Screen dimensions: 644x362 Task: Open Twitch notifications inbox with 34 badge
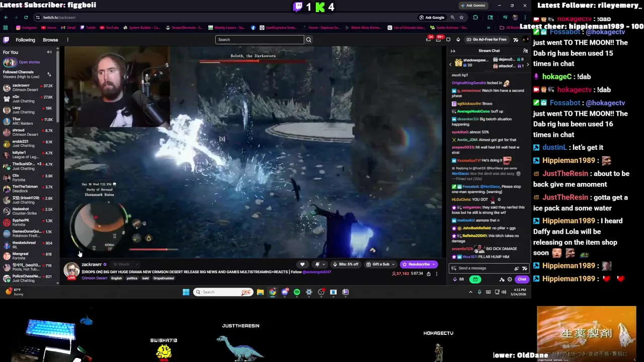click(429, 40)
